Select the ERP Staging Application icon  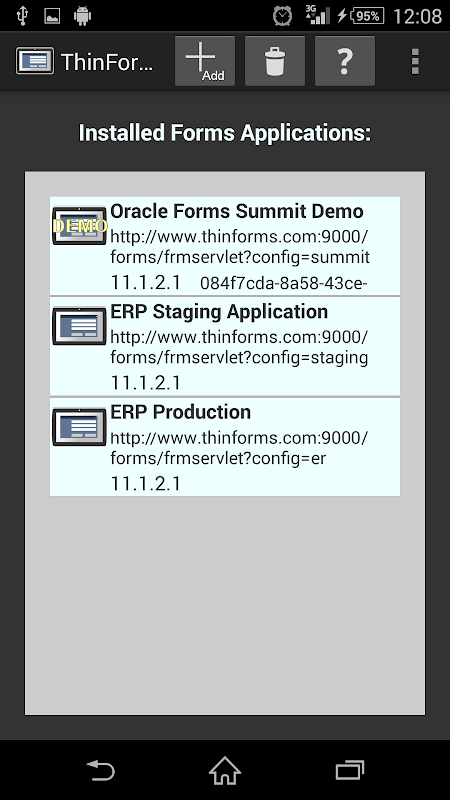tap(79, 326)
